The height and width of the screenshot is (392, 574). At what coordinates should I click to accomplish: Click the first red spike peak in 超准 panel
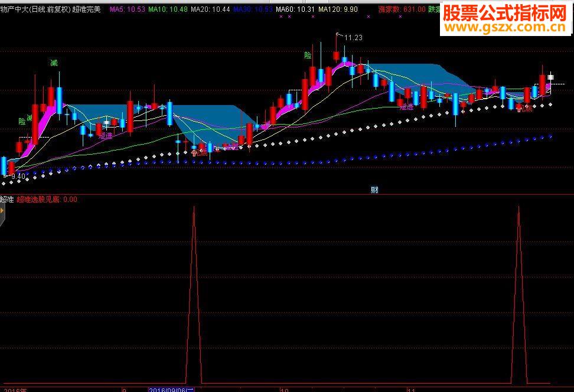click(x=194, y=208)
